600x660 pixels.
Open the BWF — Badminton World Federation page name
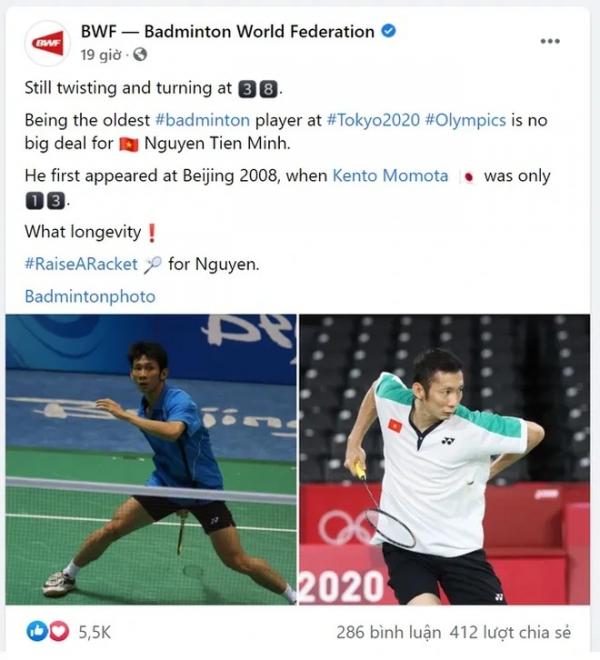click(227, 32)
